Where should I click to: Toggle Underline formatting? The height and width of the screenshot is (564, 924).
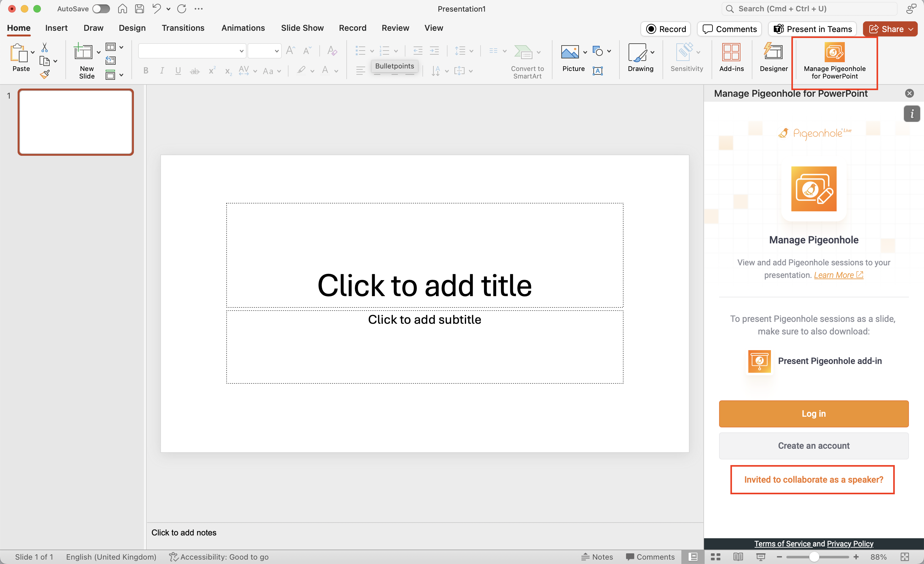[x=178, y=70]
